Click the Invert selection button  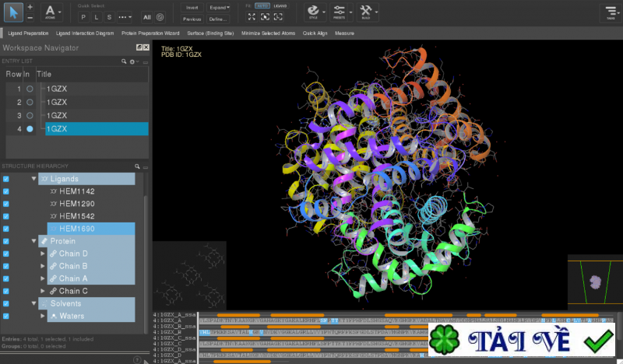(192, 7)
